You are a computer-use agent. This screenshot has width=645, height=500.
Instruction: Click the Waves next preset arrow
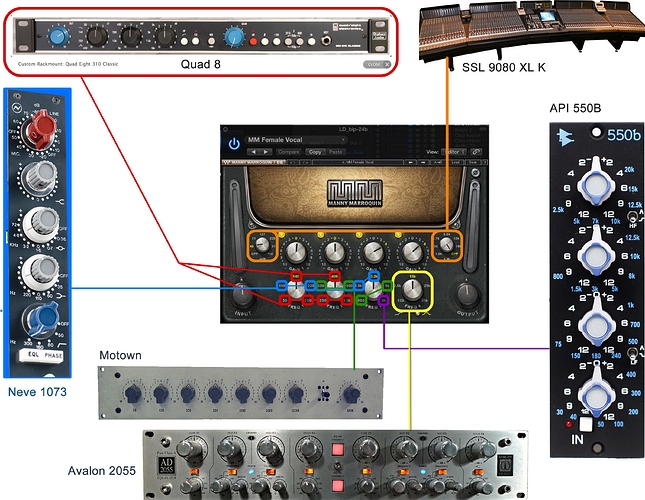pyautogui.click(x=423, y=162)
